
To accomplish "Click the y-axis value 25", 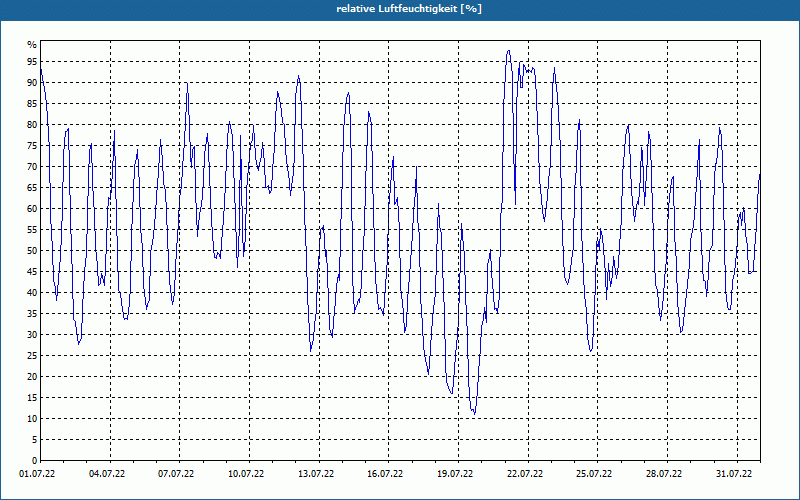I will (32, 356).
